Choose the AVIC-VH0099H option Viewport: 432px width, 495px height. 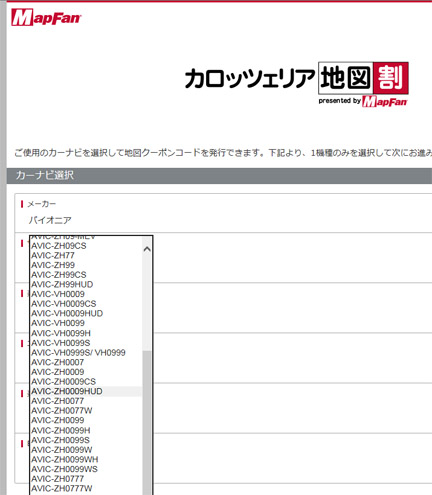point(86,333)
